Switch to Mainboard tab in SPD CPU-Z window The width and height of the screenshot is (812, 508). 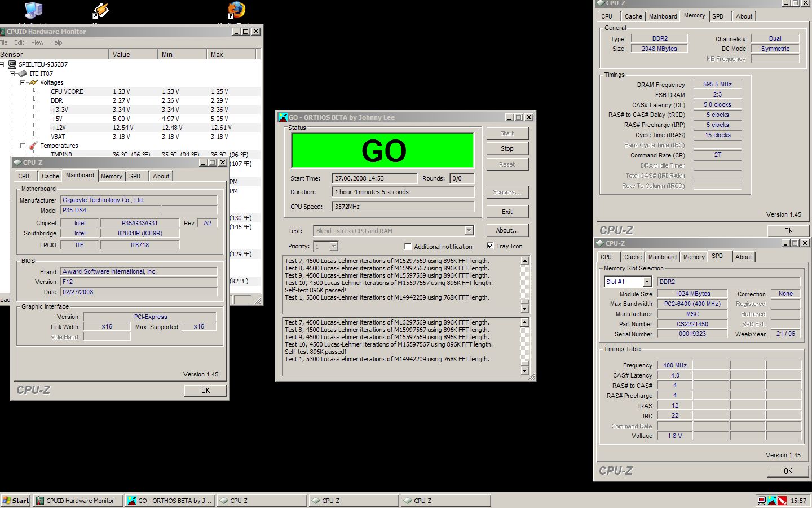(x=662, y=257)
